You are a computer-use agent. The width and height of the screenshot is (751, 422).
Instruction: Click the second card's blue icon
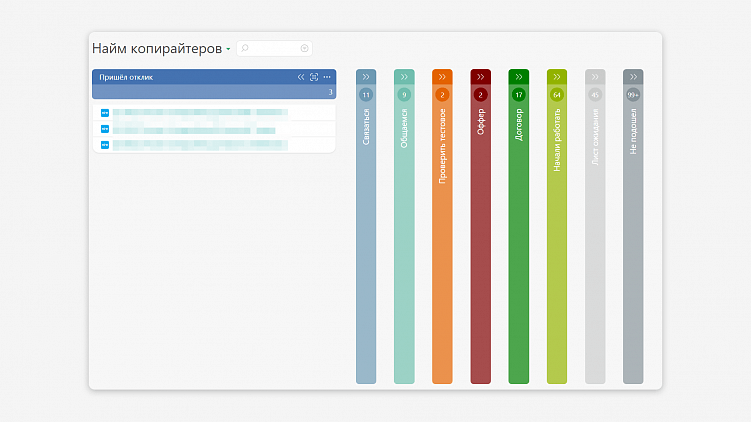click(105, 129)
